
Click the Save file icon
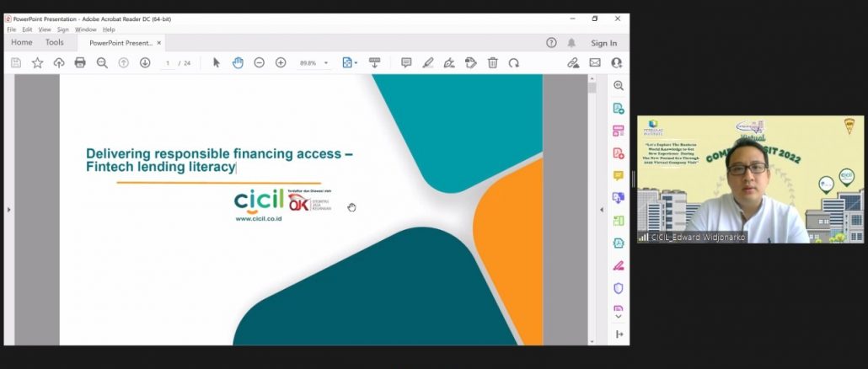pyautogui.click(x=16, y=63)
